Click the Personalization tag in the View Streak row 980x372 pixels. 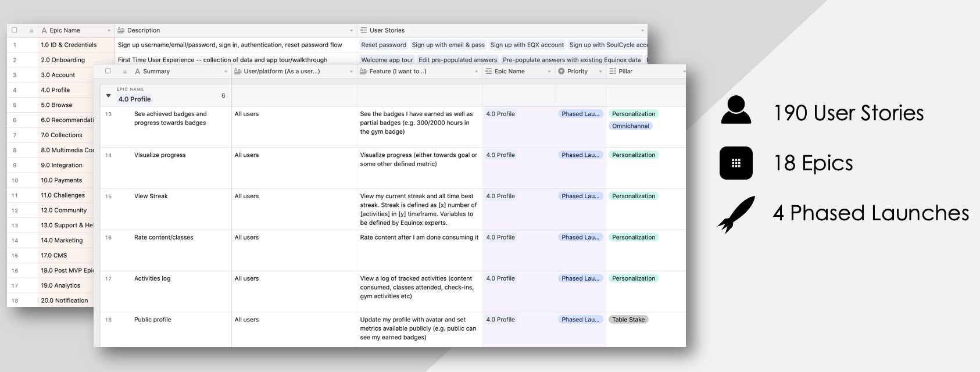coord(634,196)
